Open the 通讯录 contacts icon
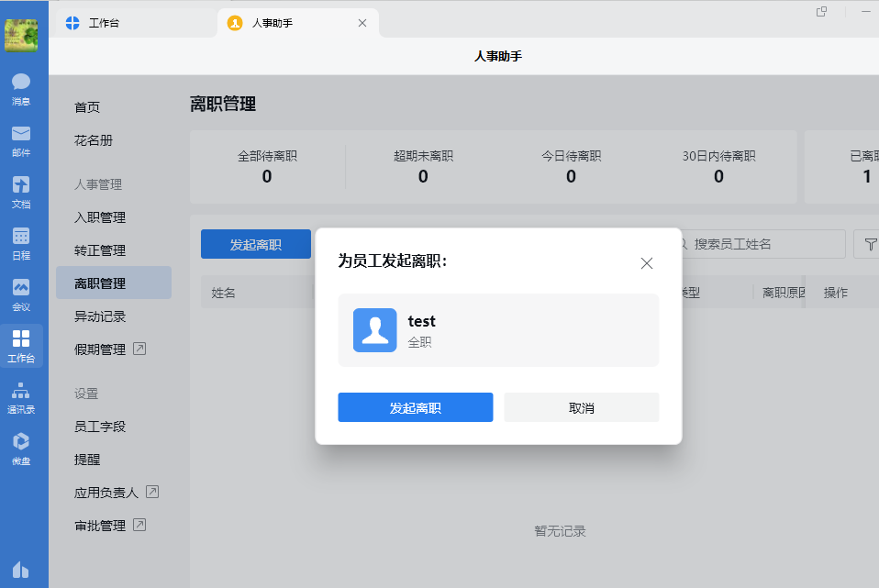This screenshot has width=879, height=588. coord(20,394)
